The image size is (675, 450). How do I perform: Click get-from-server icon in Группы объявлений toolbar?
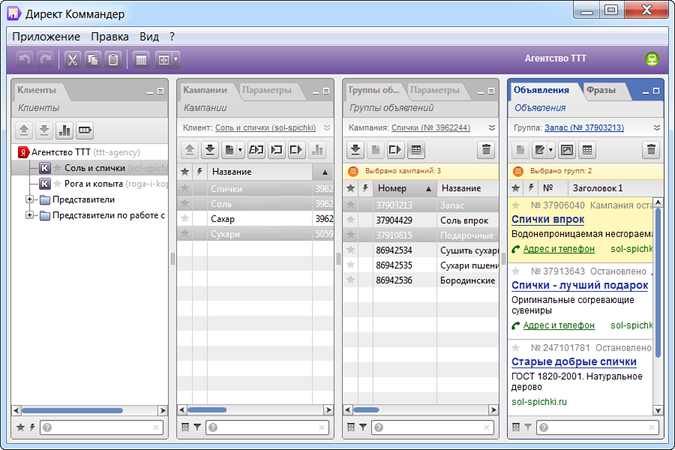click(x=355, y=150)
